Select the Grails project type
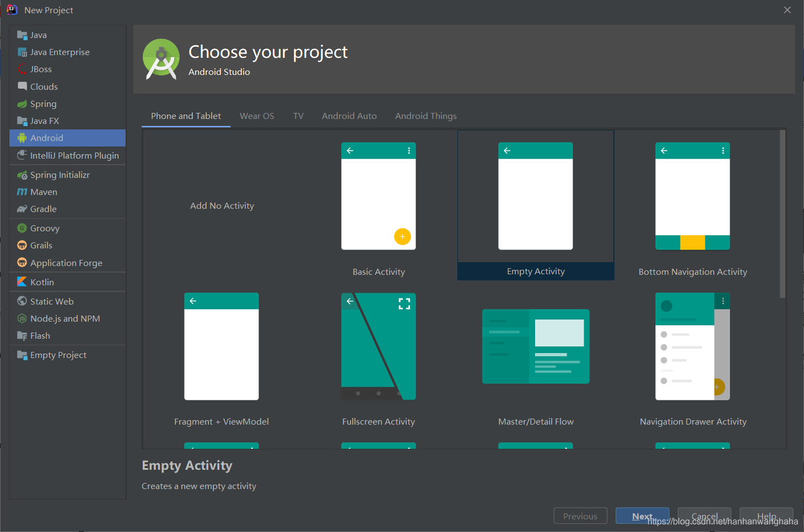 click(x=41, y=245)
